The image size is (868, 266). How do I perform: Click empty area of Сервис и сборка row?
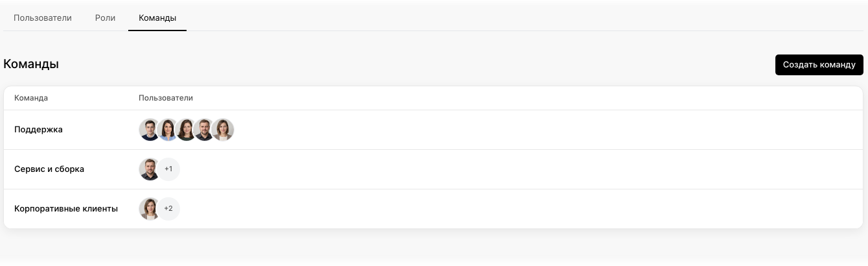coord(518,169)
